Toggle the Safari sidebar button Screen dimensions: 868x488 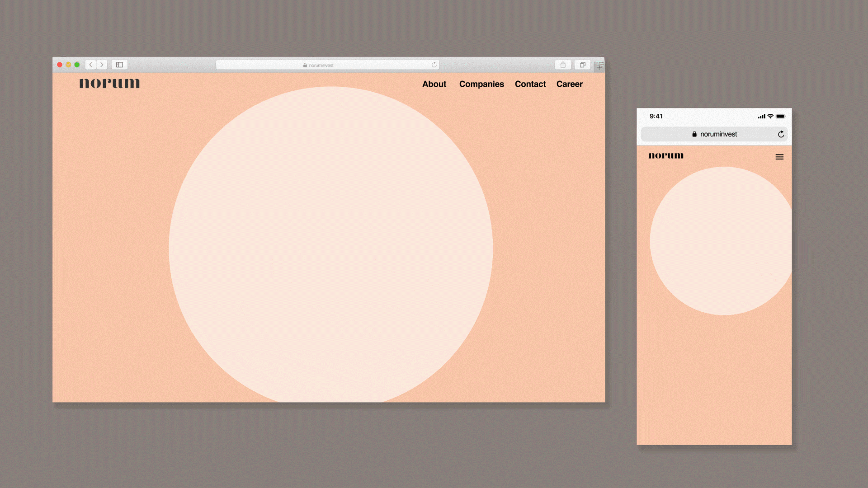(119, 65)
